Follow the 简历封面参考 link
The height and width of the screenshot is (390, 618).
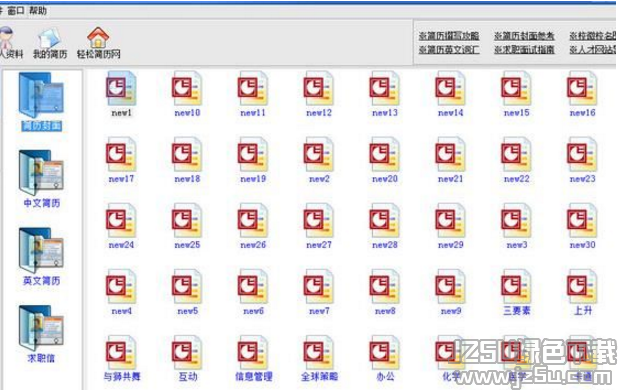click(524, 36)
